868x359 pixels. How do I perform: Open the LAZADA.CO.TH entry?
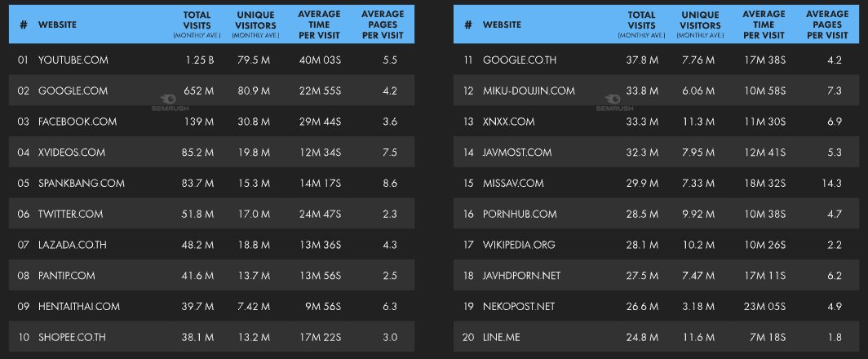tap(73, 245)
